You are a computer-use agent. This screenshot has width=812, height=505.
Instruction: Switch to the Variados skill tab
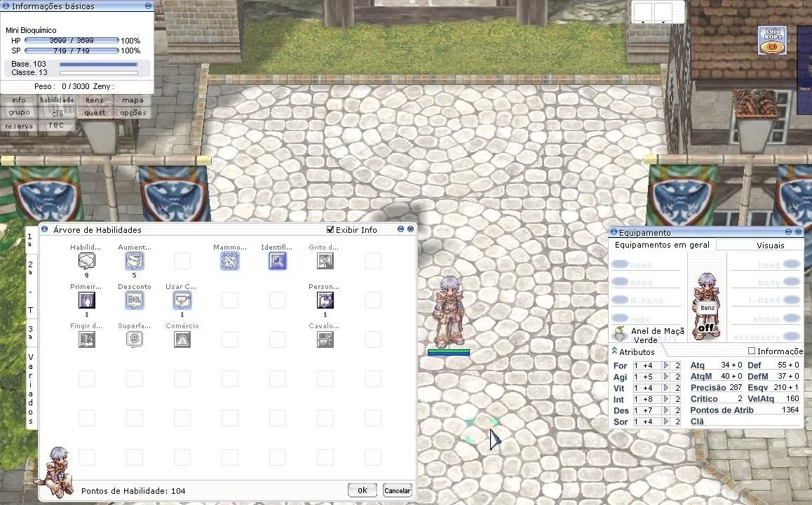pos(31,389)
